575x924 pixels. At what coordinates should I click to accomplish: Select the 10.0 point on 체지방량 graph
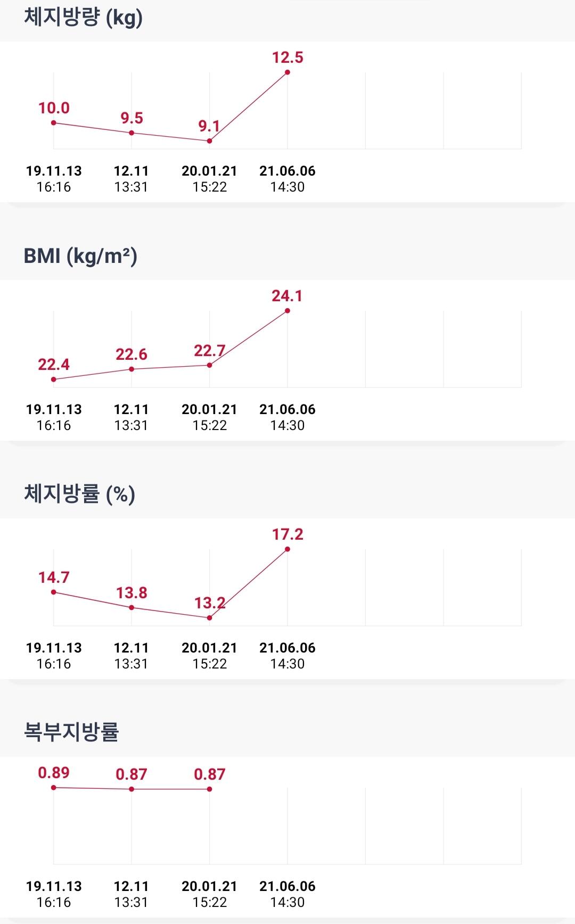[53, 123]
